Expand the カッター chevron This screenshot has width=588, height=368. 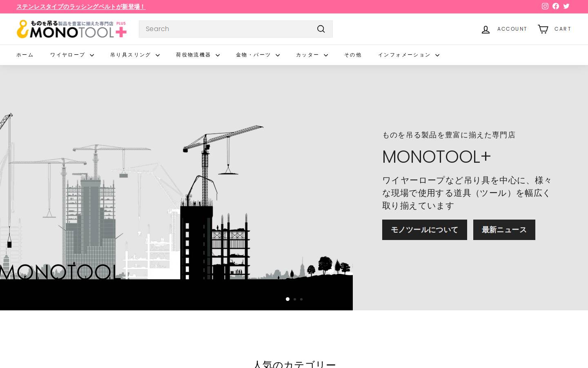click(325, 55)
